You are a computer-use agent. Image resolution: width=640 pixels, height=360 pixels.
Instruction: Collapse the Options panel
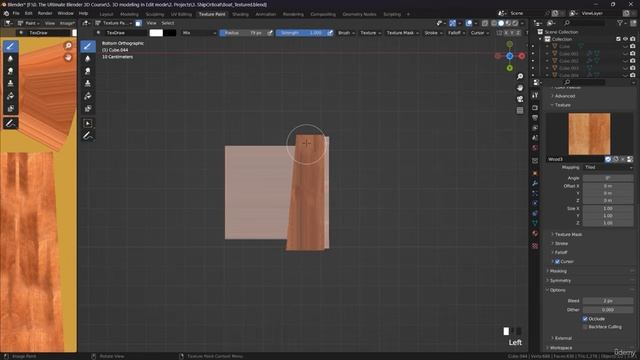[x=557, y=290]
